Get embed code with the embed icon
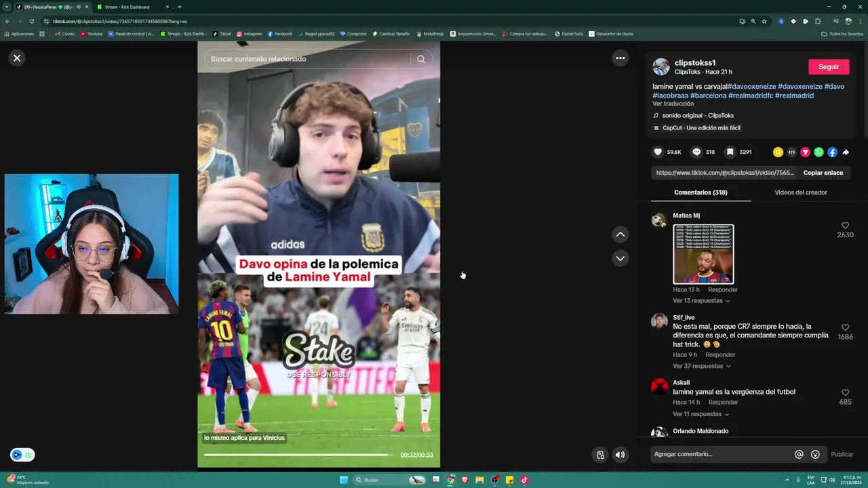Viewport: 868px width, 488px height. (x=791, y=152)
